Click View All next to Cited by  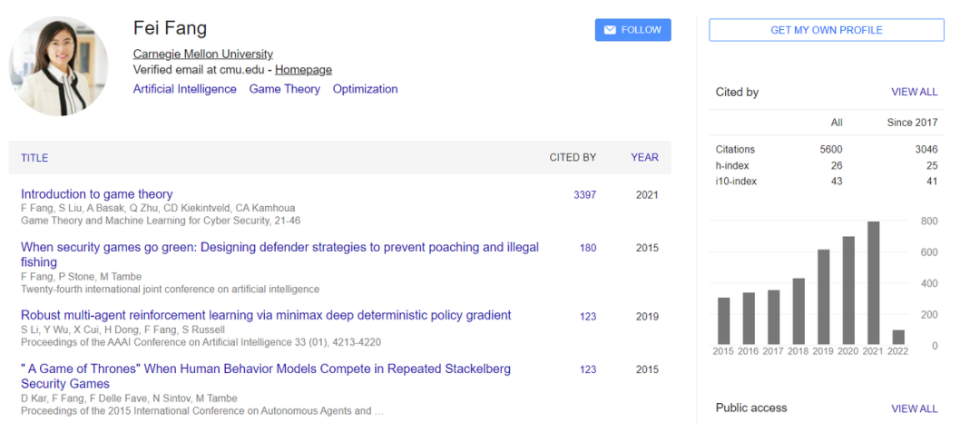coord(914,93)
